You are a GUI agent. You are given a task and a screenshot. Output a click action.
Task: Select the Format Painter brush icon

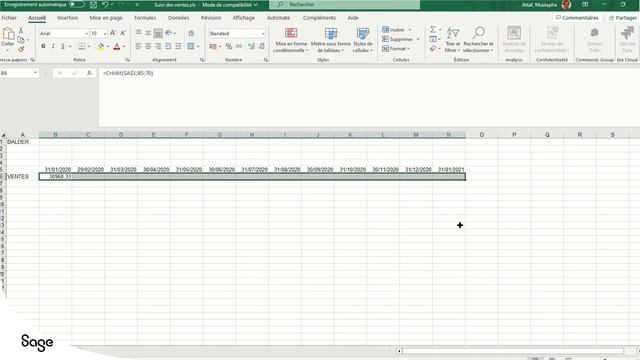tap(21, 49)
